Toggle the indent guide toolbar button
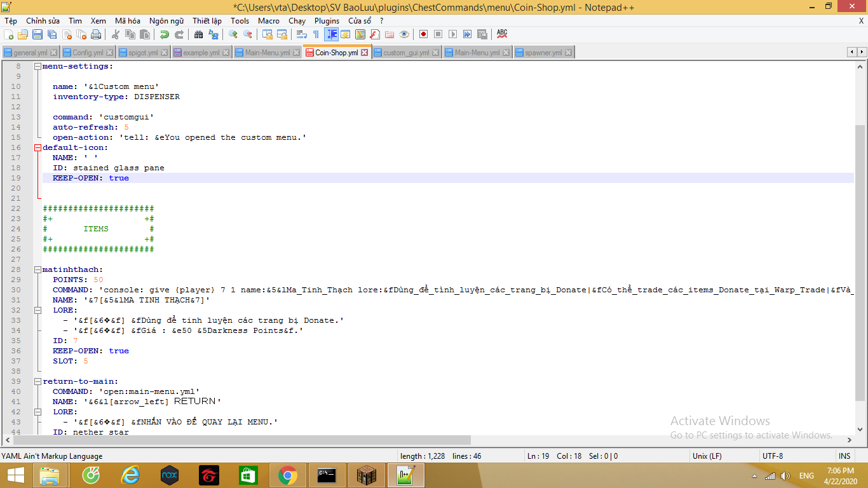The width and height of the screenshot is (868, 488). [332, 34]
